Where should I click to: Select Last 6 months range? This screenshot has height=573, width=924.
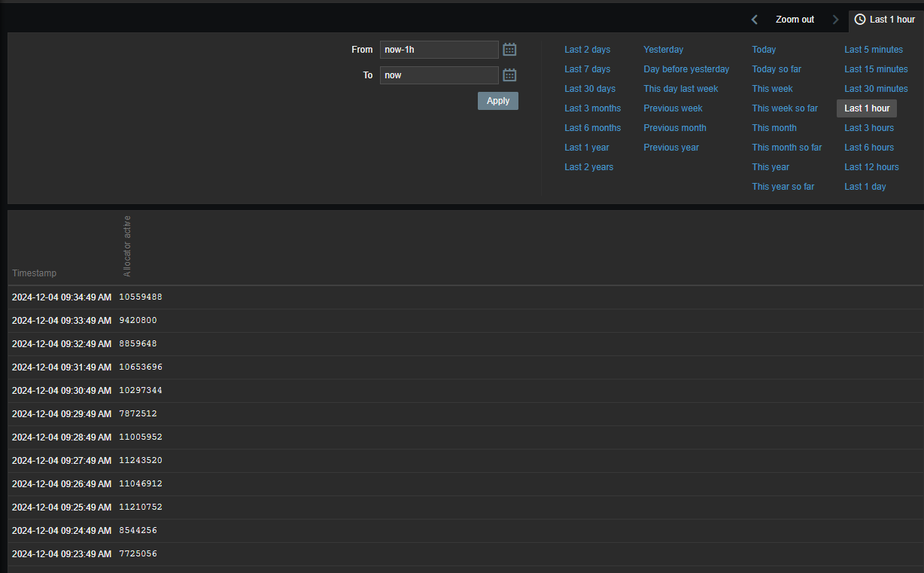593,128
